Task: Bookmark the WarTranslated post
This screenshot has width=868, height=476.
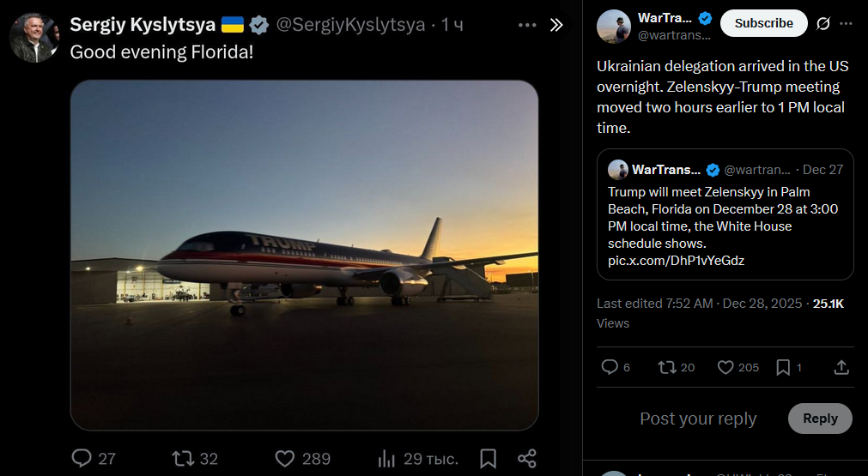Action: point(783,367)
